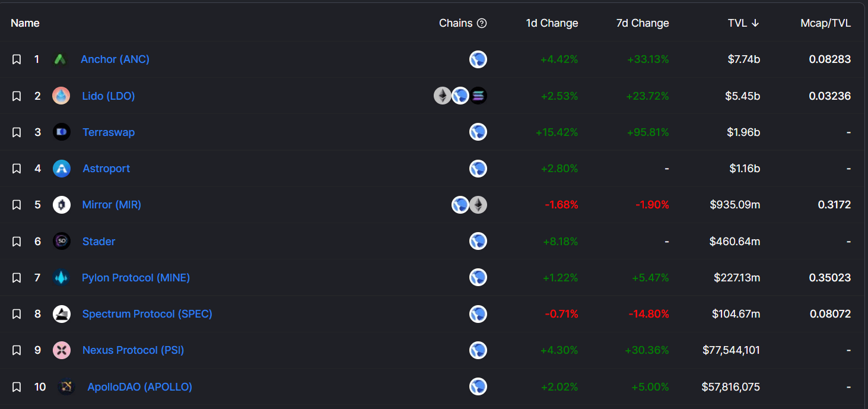Sort by the TVL column header

(x=743, y=23)
